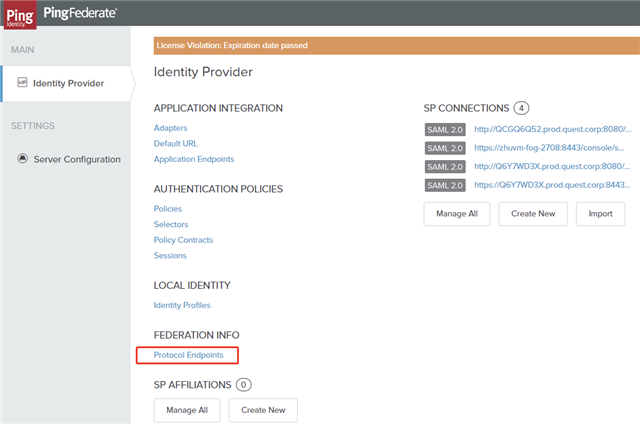
Task: Click the MAIN sidebar section label
Action: click(x=22, y=50)
